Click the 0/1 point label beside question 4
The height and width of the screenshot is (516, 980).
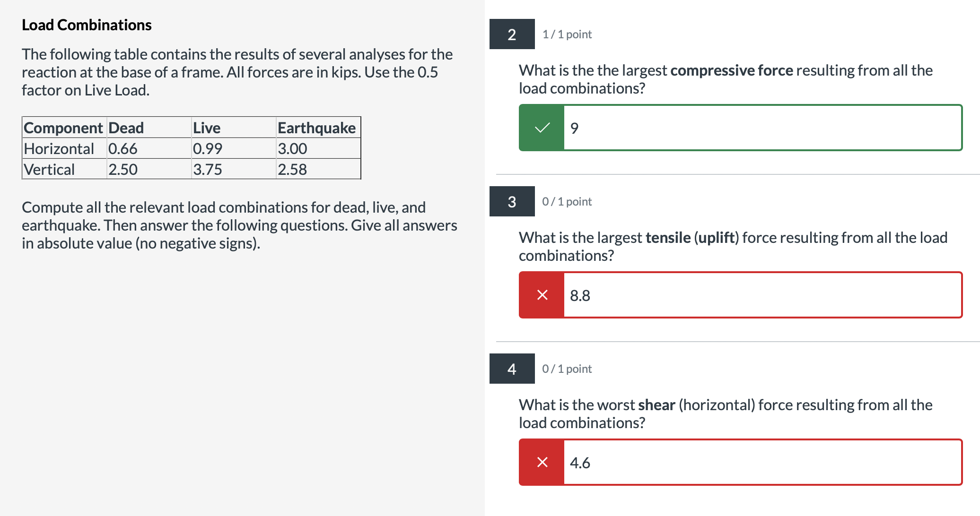(566, 369)
